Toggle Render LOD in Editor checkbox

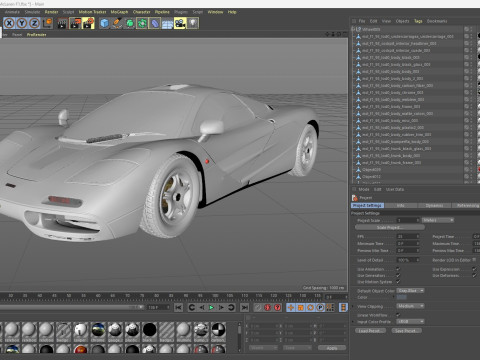474,260
